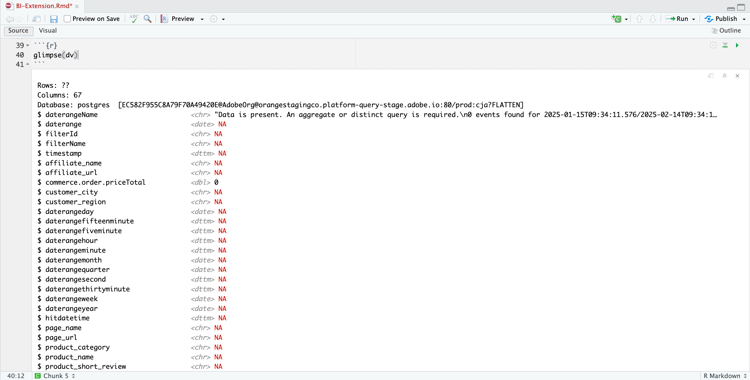Click the 'Rows: ??' output line
The width and height of the screenshot is (750, 380).
[53, 86]
